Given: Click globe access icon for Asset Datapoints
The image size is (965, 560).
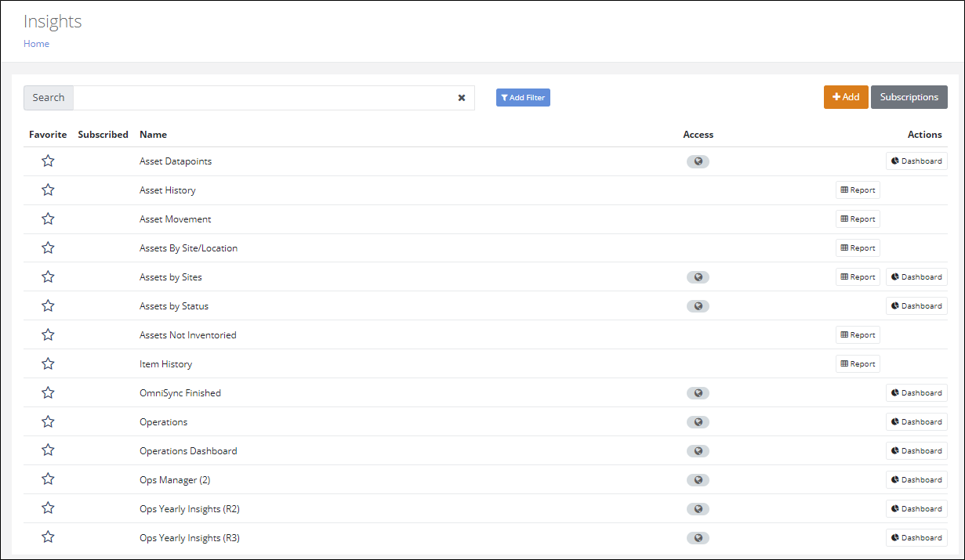Looking at the screenshot, I should click(x=698, y=161).
